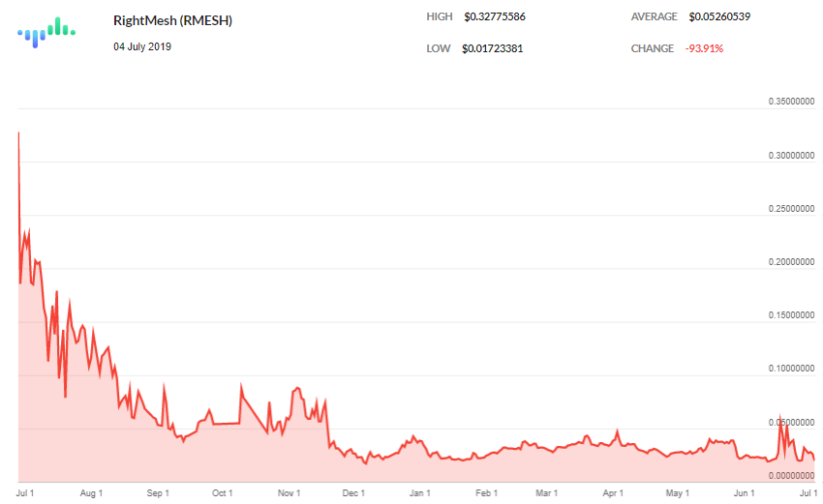
Task: Click the 0.05000000 y-axis label
Action: click(x=791, y=422)
